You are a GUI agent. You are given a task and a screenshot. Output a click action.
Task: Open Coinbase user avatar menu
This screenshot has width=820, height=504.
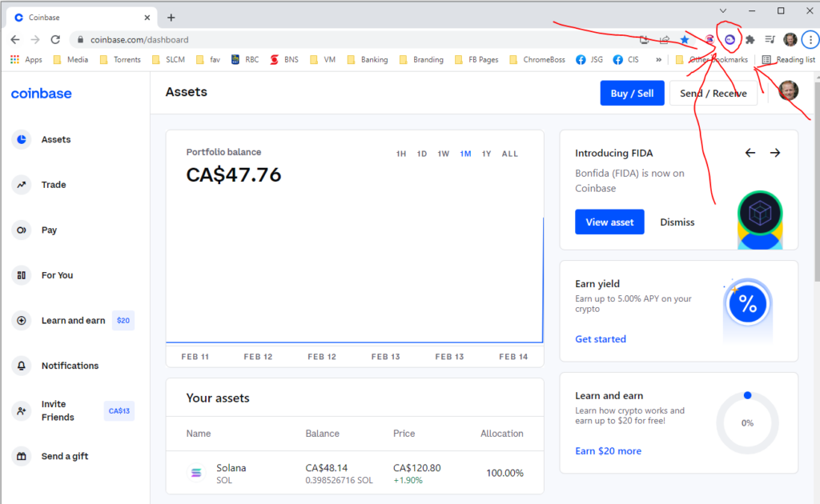(x=788, y=90)
